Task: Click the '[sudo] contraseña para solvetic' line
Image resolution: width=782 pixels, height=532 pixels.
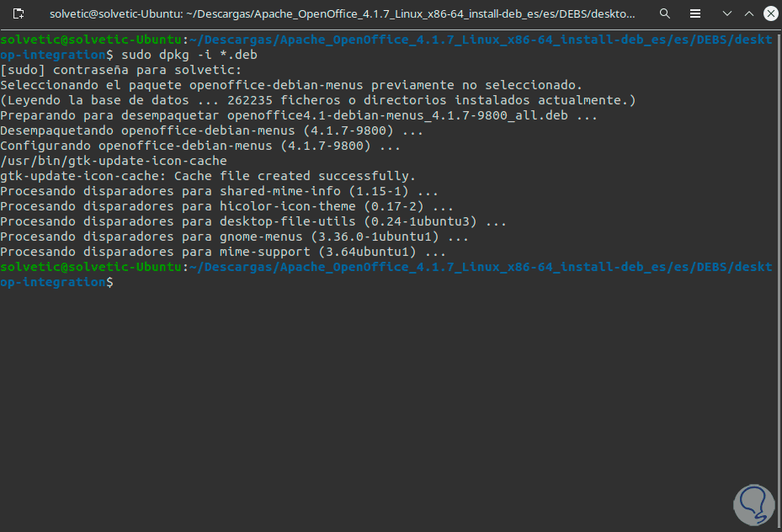Action: (120, 70)
